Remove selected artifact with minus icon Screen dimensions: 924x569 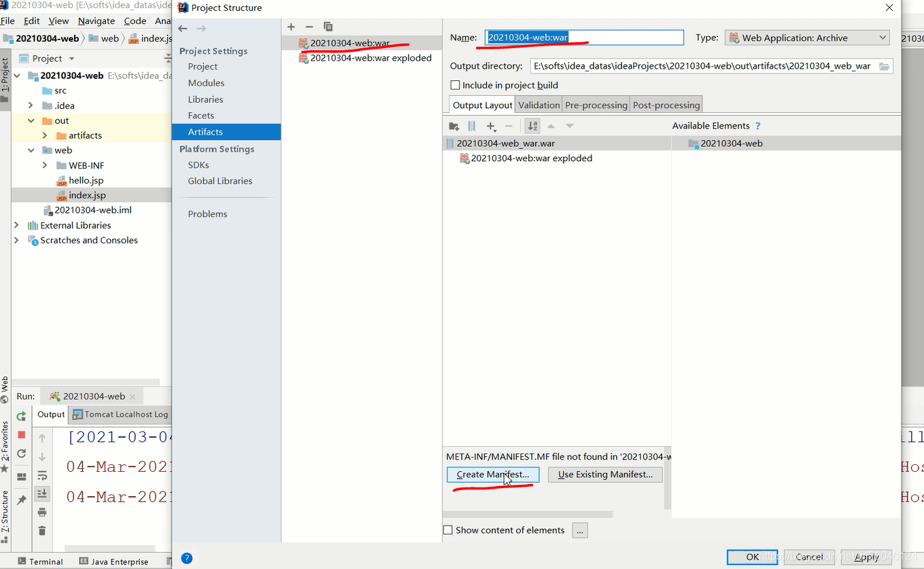point(309,27)
